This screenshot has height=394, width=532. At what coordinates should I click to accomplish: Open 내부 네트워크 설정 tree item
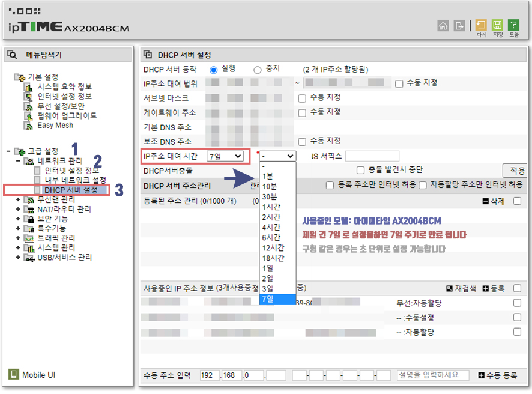point(75,180)
